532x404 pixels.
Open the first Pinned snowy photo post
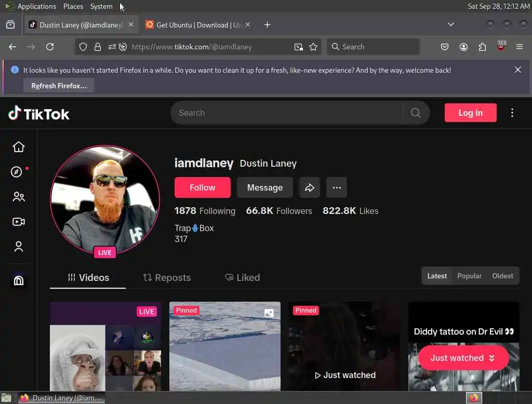[225, 346]
